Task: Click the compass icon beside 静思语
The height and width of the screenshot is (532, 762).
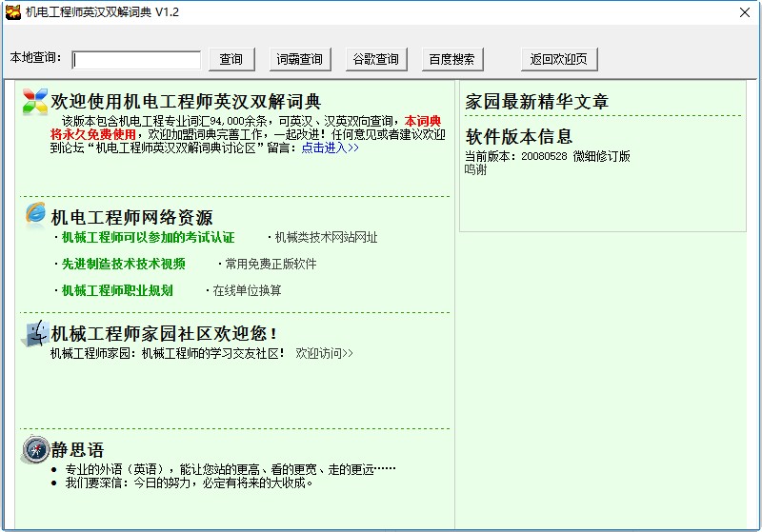Action: 35,449
